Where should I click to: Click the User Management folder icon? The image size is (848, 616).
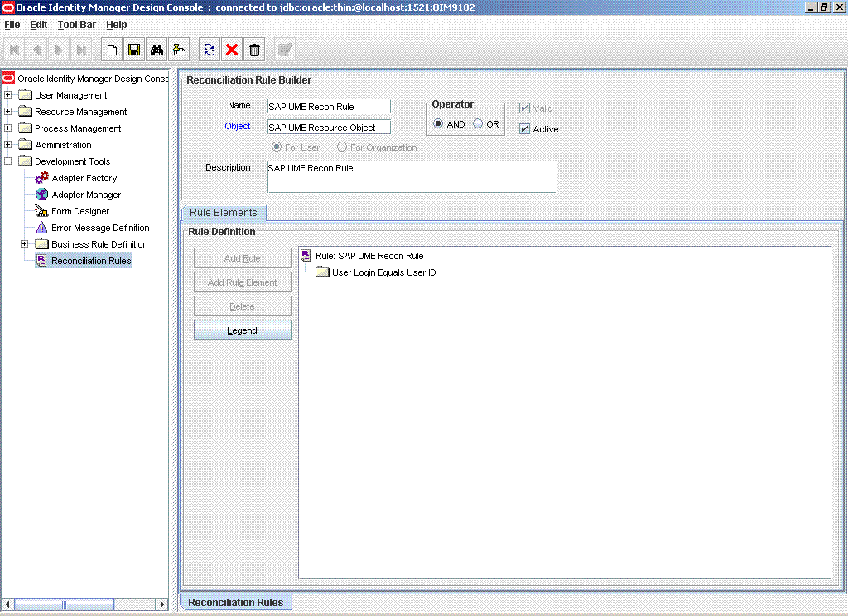click(x=26, y=95)
